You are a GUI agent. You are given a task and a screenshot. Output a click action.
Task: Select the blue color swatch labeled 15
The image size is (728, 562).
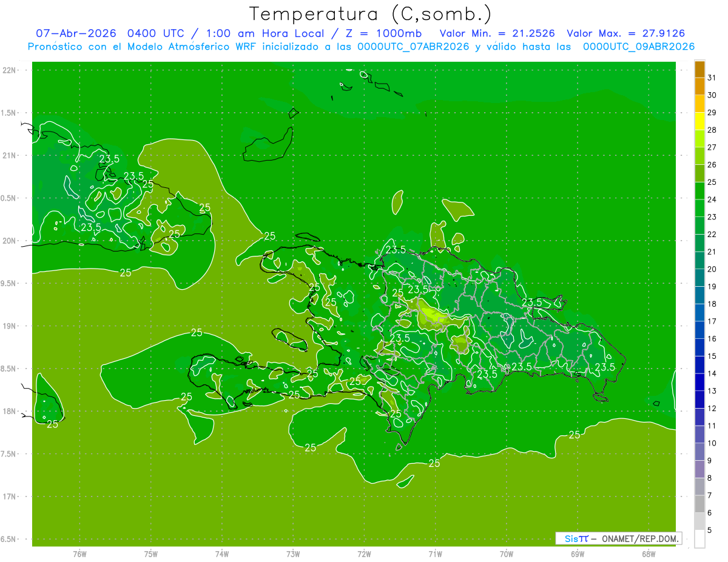[699, 347]
